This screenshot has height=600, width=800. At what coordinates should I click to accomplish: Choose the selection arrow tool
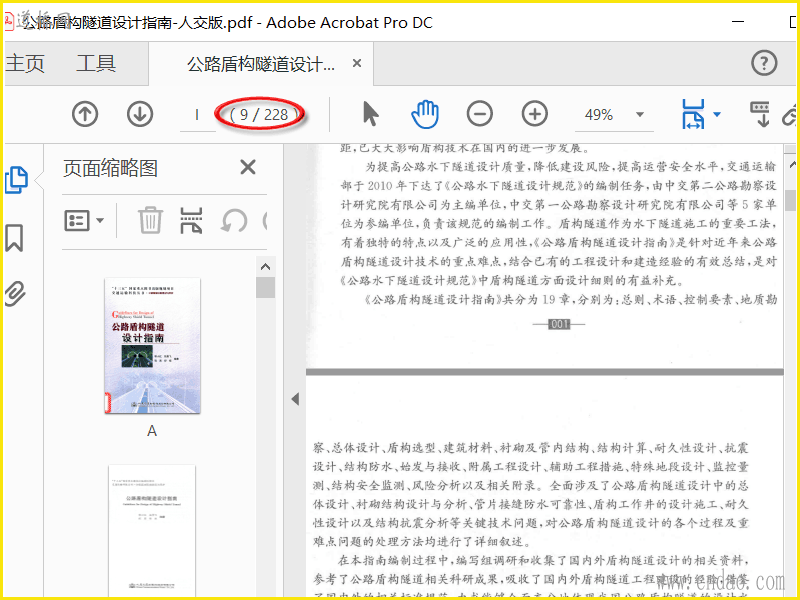[x=371, y=113]
